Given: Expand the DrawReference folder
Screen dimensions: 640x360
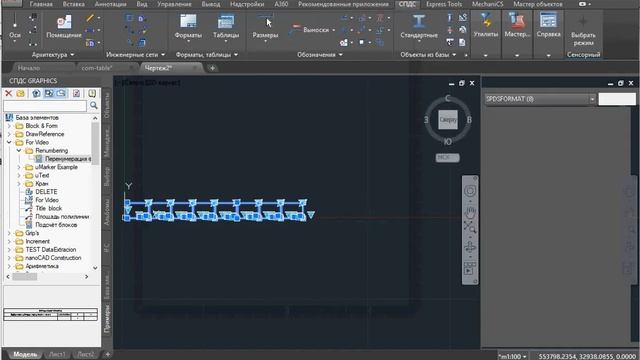Looking at the screenshot, I should point(9,134).
